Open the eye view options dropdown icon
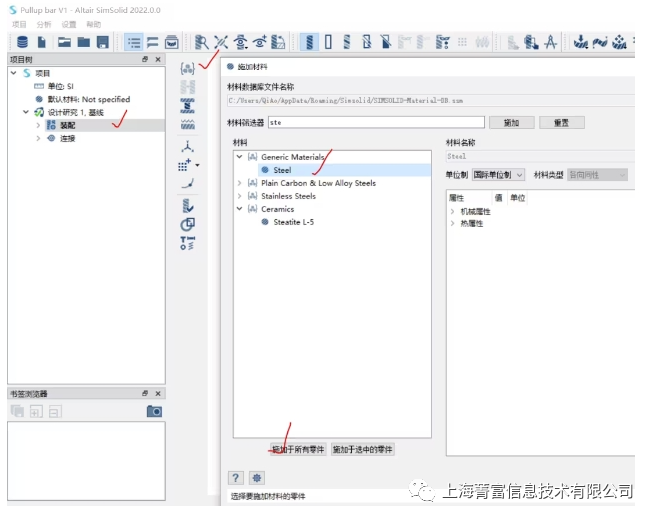Screen dimensions: 645x507 (241, 42)
